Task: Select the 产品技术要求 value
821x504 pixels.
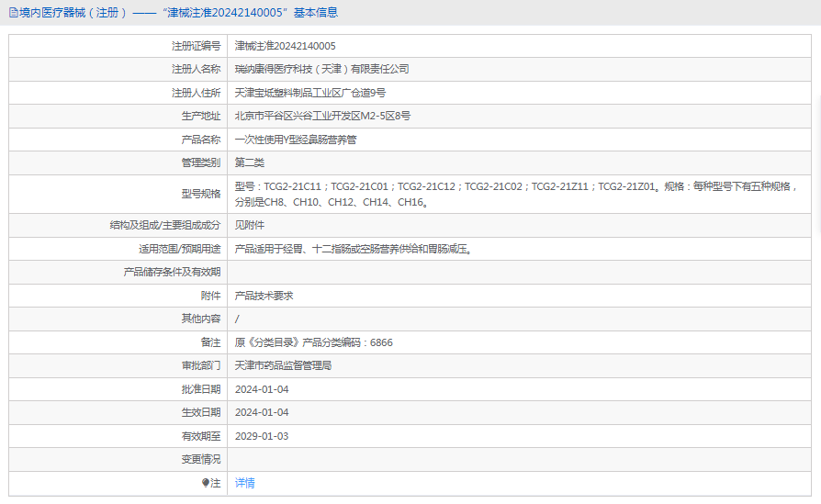Action: tap(264, 296)
